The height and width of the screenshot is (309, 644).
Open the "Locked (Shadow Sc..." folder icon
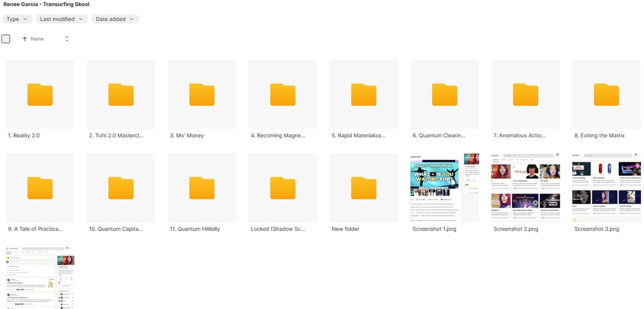point(282,188)
